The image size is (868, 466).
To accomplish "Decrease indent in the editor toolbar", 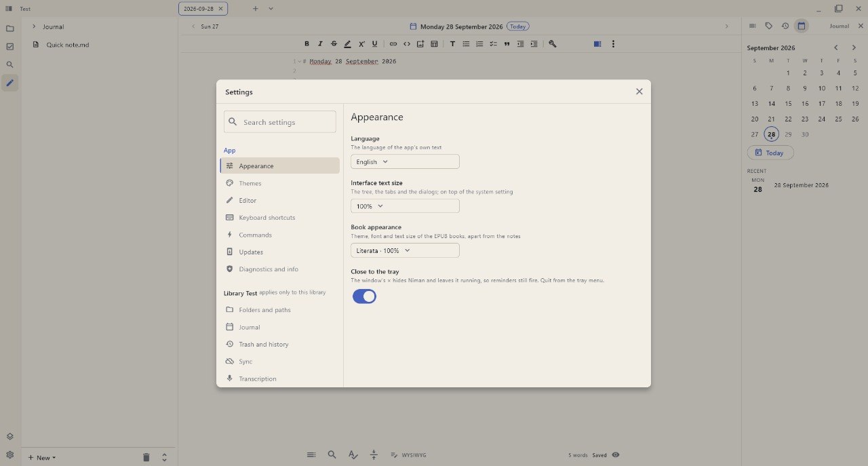I will (520, 43).
